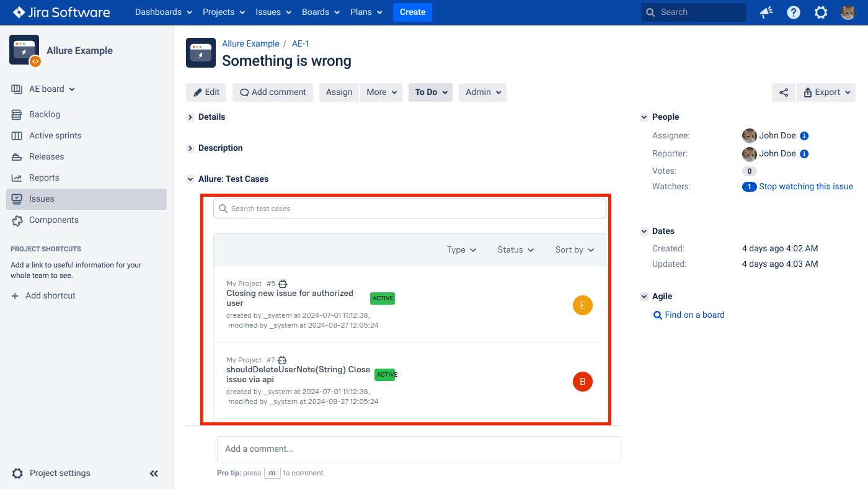Open test case shouldDeleteUserNote(String) Close issue via api
868x489 pixels.
coord(298,375)
